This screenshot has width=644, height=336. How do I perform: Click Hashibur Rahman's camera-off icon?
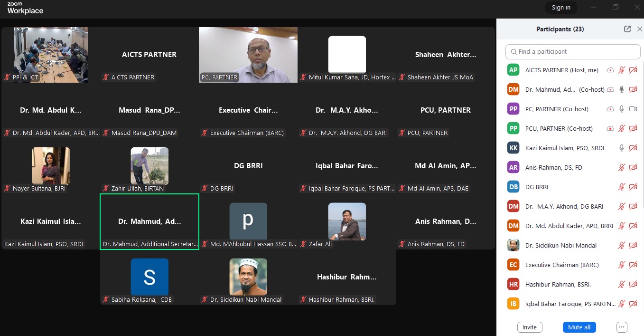[633, 285]
